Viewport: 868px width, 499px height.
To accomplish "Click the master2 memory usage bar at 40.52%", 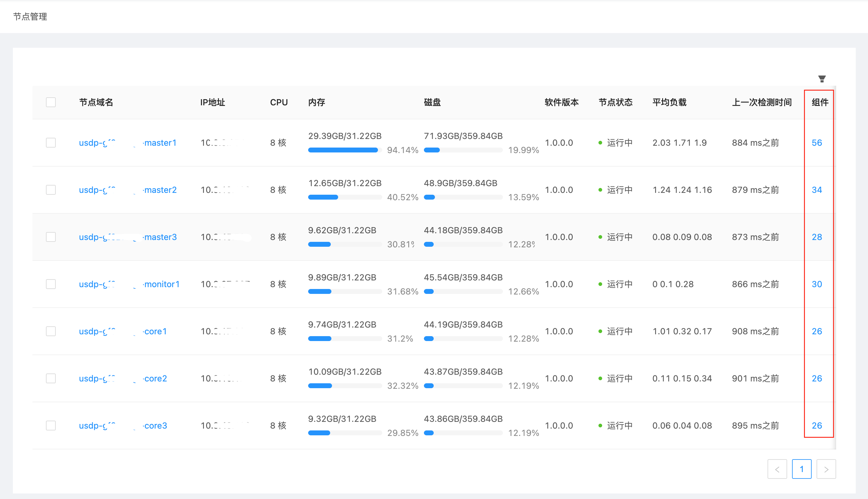I will (345, 197).
